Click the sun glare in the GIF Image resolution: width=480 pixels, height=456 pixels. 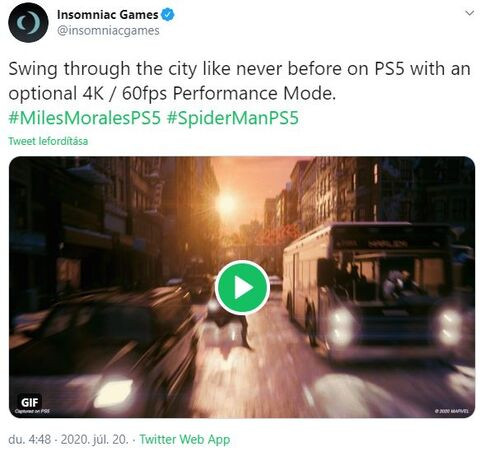[226, 203]
